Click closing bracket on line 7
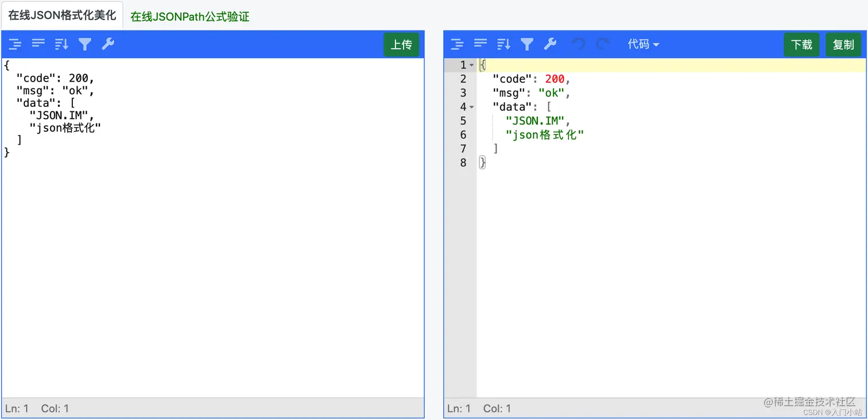Screen dimensions: 868x420 coord(496,149)
